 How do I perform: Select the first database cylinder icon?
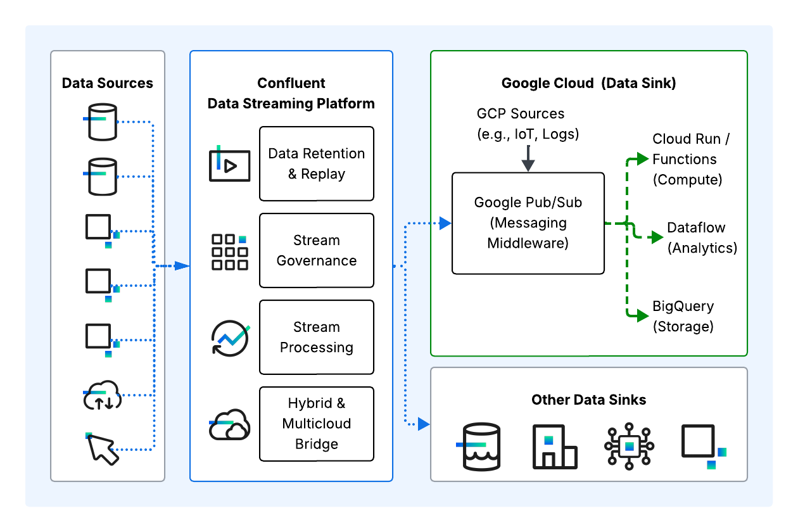click(x=103, y=122)
